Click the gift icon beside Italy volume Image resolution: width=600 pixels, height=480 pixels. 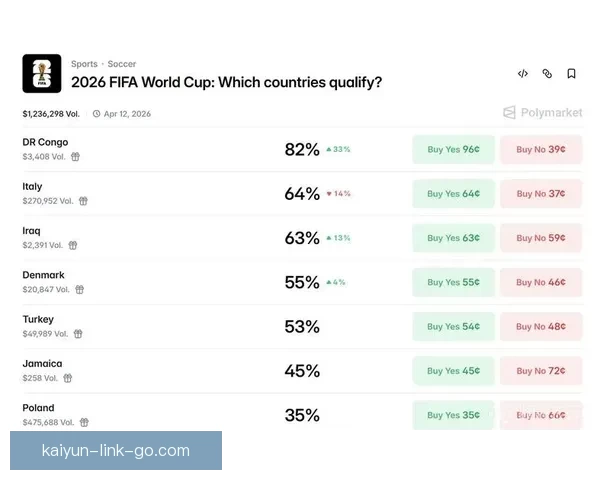(x=84, y=201)
